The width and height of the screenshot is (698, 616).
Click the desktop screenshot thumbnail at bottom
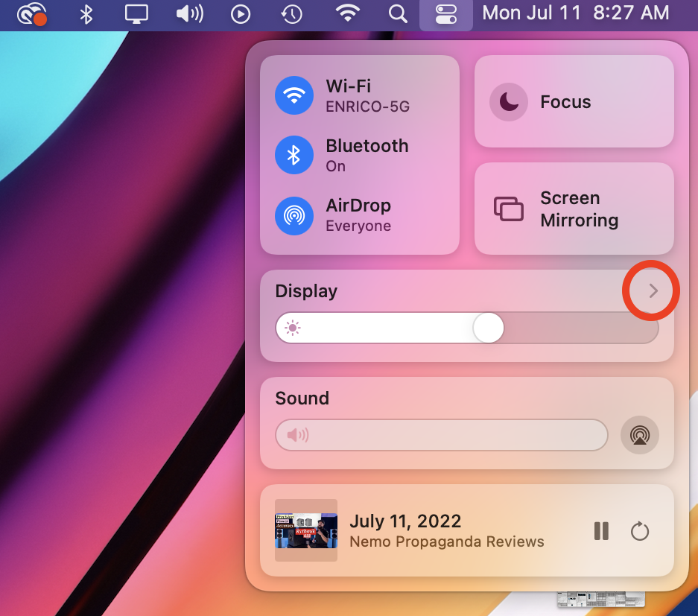600,599
